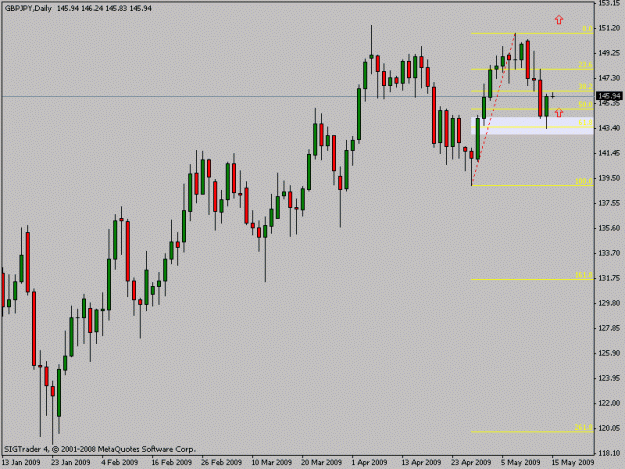Image resolution: width=625 pixels, height=469 pixels.
Task: Select the white rectangle zone near 61.8
Action: [532, 126]
